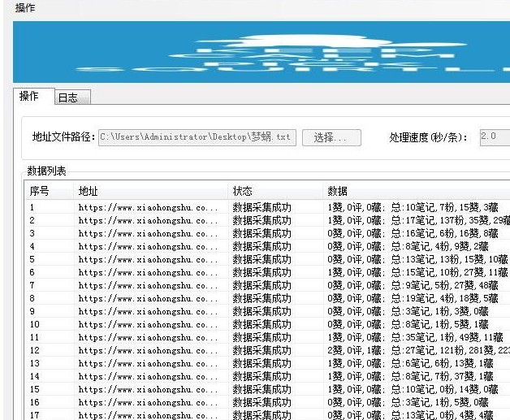Select row 9 xiaohongshu address cell
The image size is (510, 420).
(x=148, y=311)
